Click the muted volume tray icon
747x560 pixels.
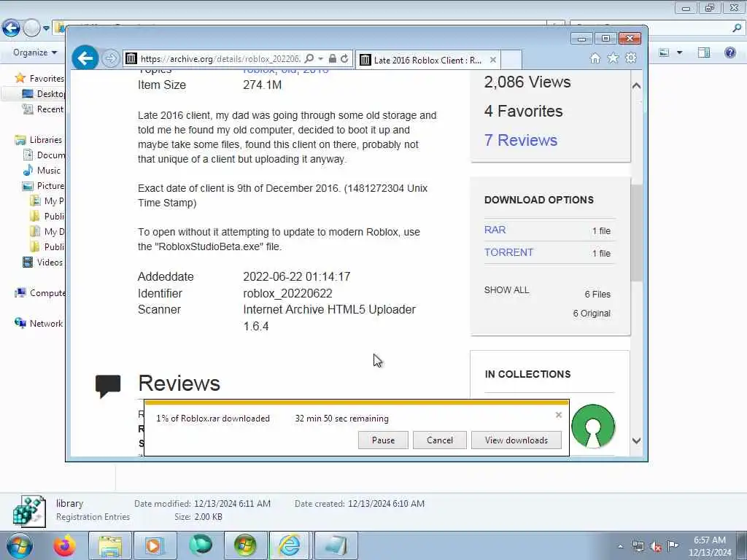tap(656, 546)
